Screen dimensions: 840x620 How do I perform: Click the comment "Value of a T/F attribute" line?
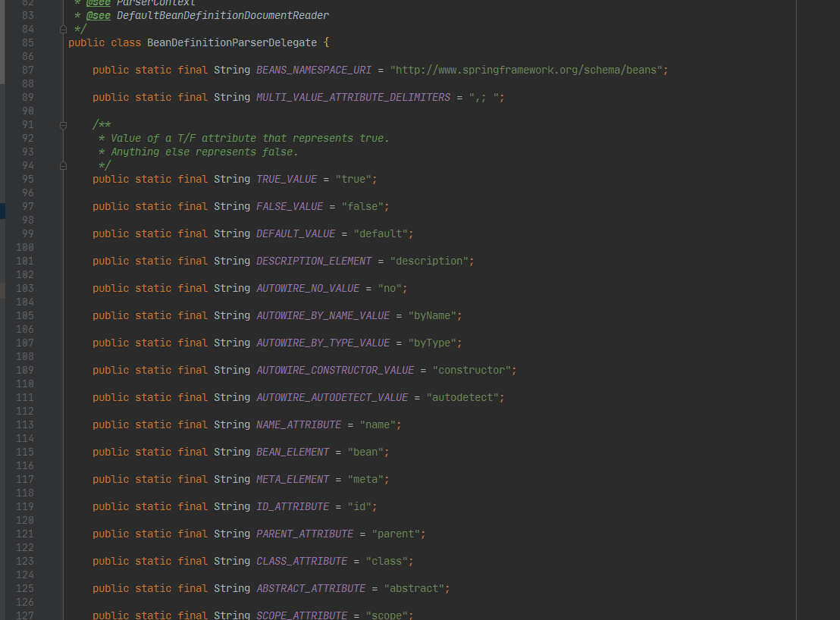(249, 139)
